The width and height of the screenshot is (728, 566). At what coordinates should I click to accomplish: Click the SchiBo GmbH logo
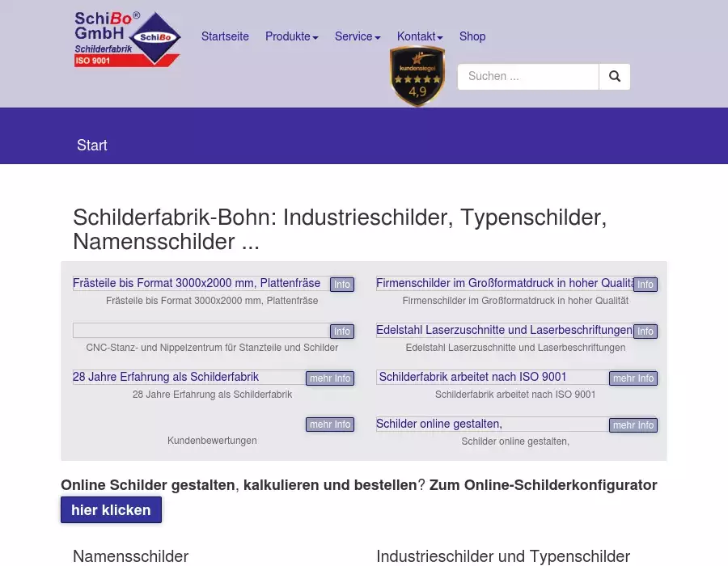[127, 38]
